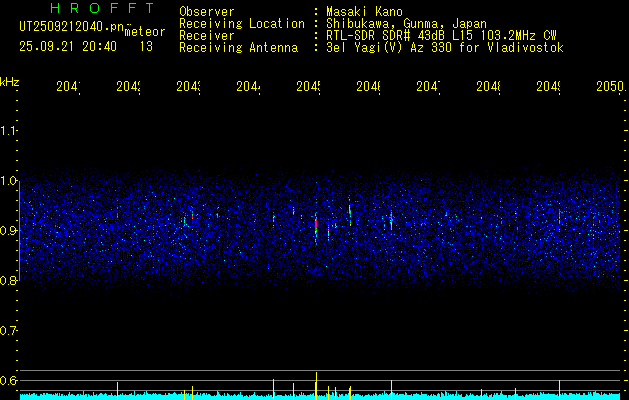Click the 'Observer' field label
The height and width of the screenshot is (400, 629).
[x=207, y=12]
